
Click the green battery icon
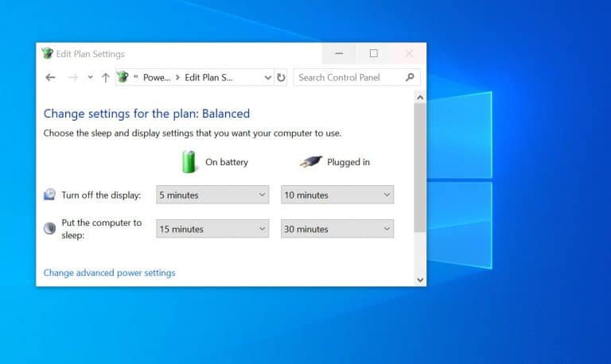189,161
